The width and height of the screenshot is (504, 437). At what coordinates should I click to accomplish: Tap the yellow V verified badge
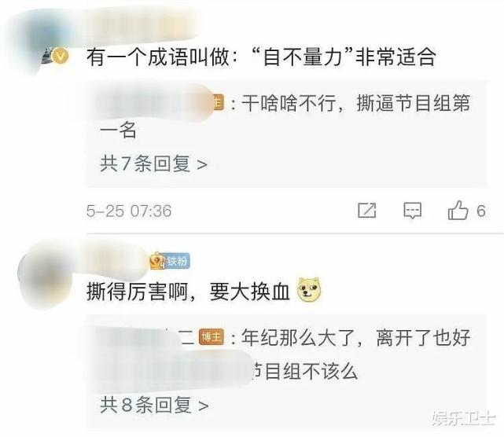point(61,57)
